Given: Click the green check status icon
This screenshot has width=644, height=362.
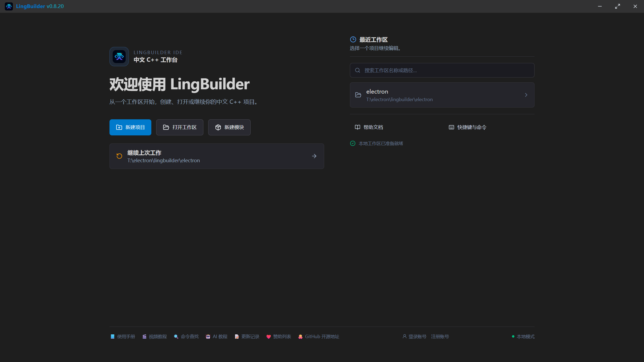Looking at the screenshot, I should 353,143.
